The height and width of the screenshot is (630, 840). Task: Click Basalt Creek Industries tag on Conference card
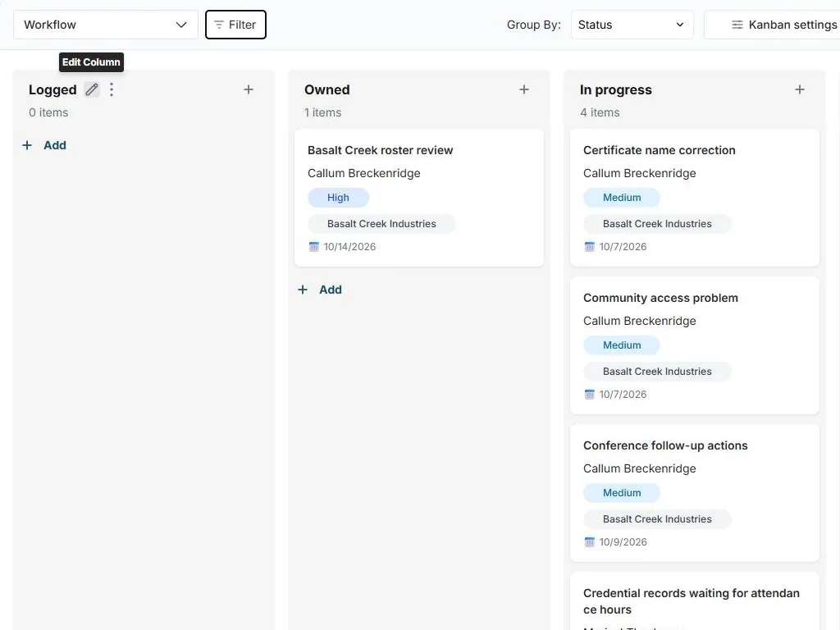click(x=657, y=519)
